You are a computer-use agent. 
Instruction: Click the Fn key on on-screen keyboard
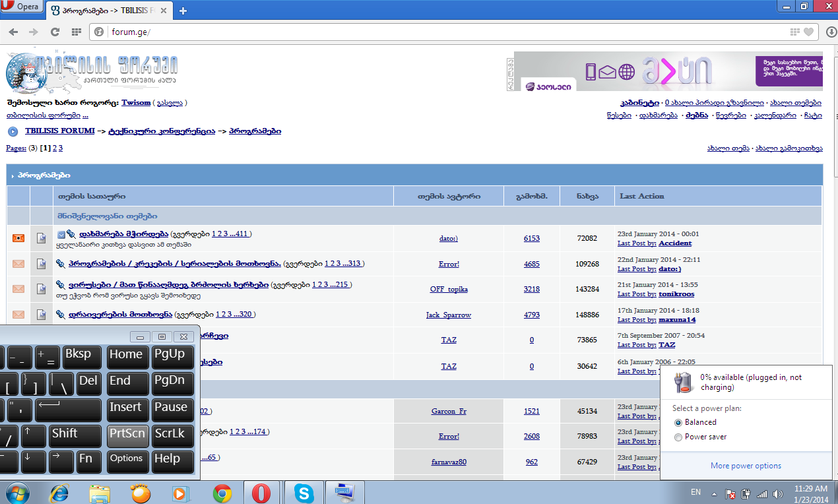[x=90, y=462]
